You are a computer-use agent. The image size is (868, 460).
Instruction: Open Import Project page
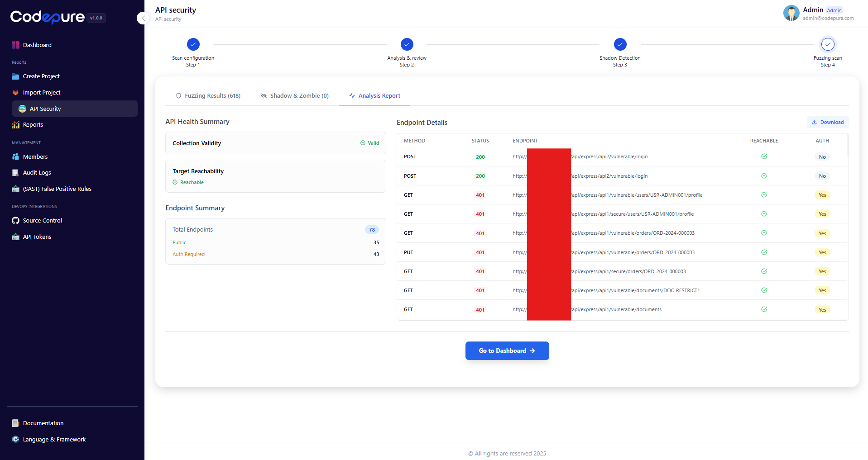tap(42, 92)
